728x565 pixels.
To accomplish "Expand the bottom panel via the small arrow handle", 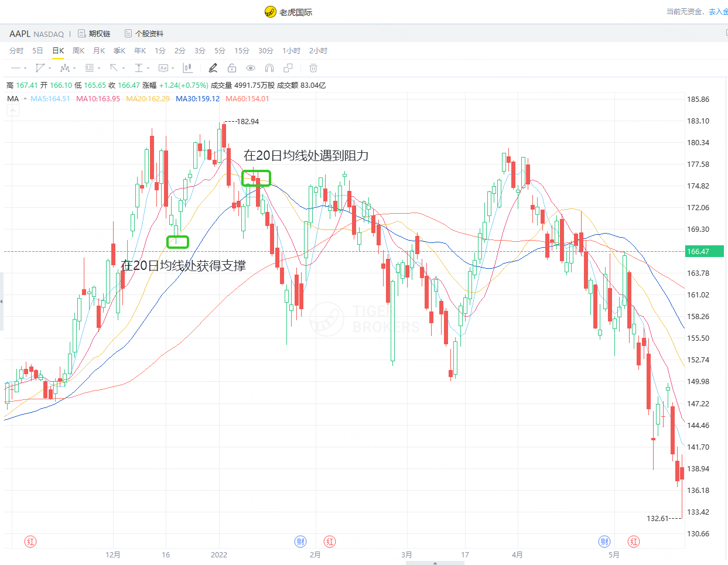I will [x=435, y=563].
